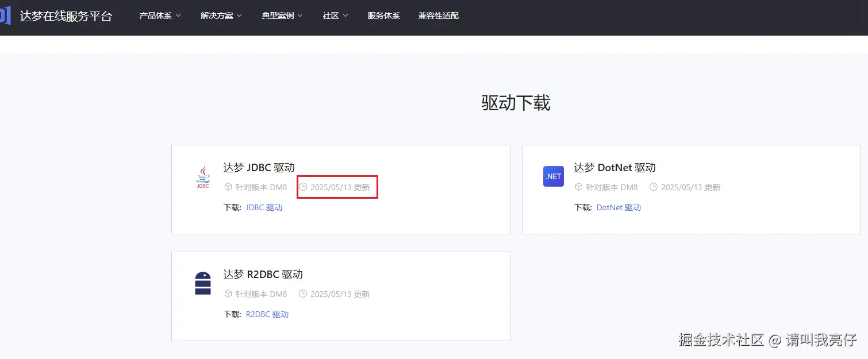Click 2025/05/13 更新 in JDBC card
868x359 pixels.
click(340, 187)
